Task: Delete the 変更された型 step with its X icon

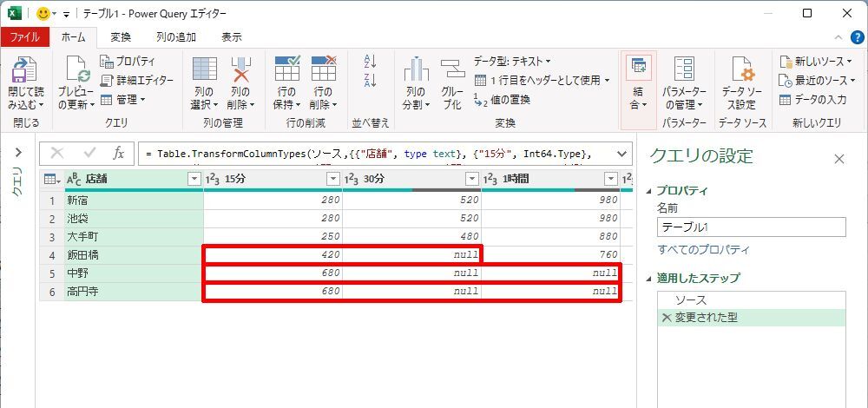Action: pyautogui.click(x=667, y=318)
